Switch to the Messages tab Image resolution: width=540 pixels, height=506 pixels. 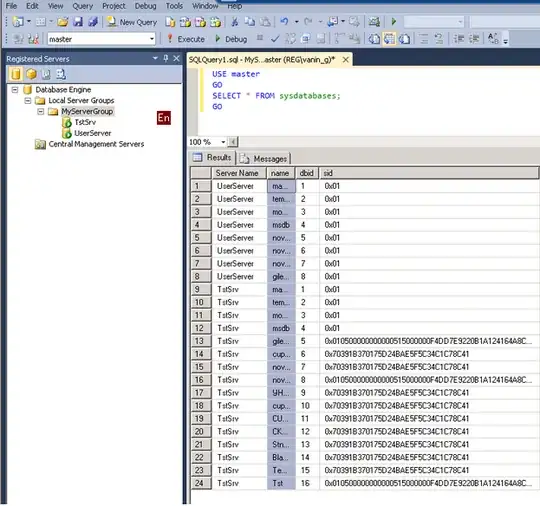264,159
